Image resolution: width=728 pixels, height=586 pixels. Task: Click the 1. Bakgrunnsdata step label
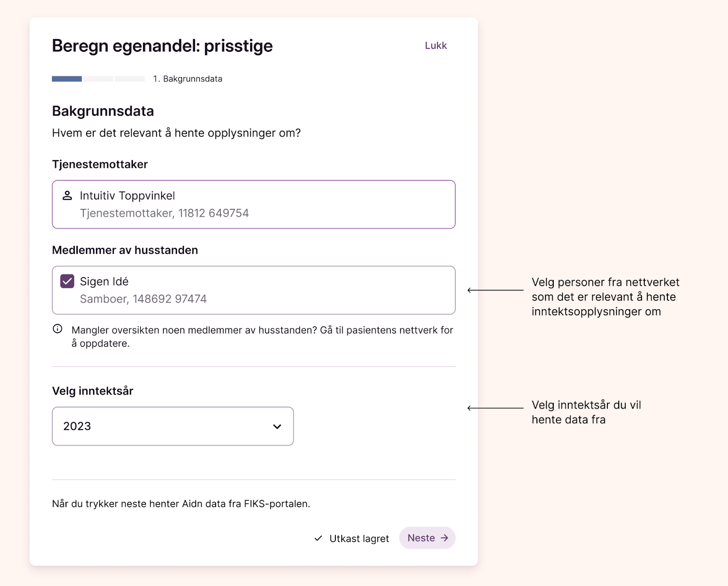pyautogui.click(x=187, y=79)
